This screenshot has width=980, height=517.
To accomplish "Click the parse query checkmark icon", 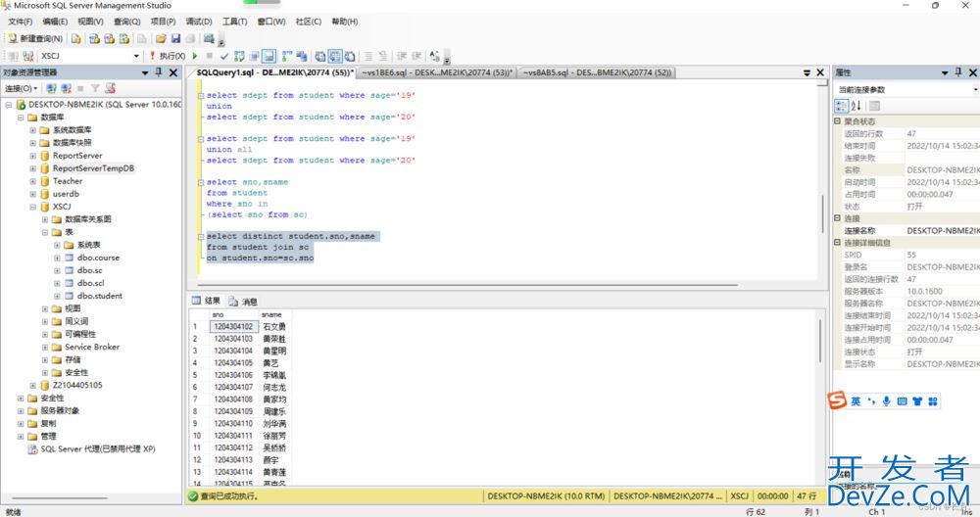I will point(224,56).
